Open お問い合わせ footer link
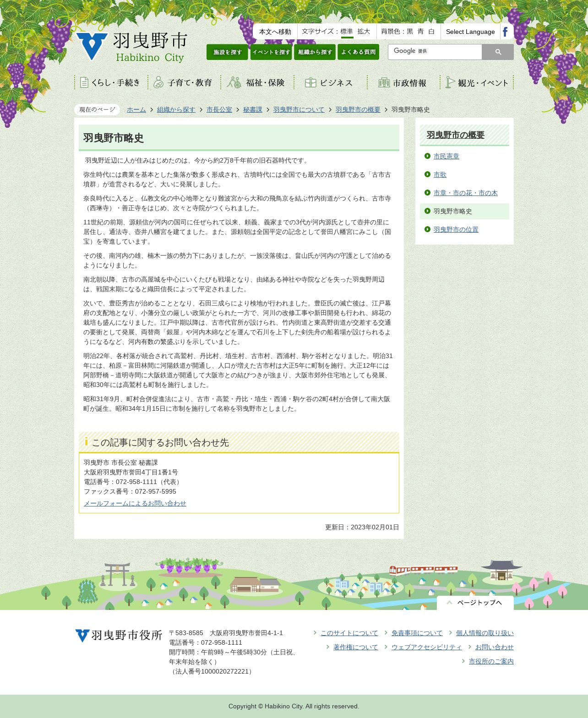The image size is (588, 718). pyautogui.click(x=495, y=647)
